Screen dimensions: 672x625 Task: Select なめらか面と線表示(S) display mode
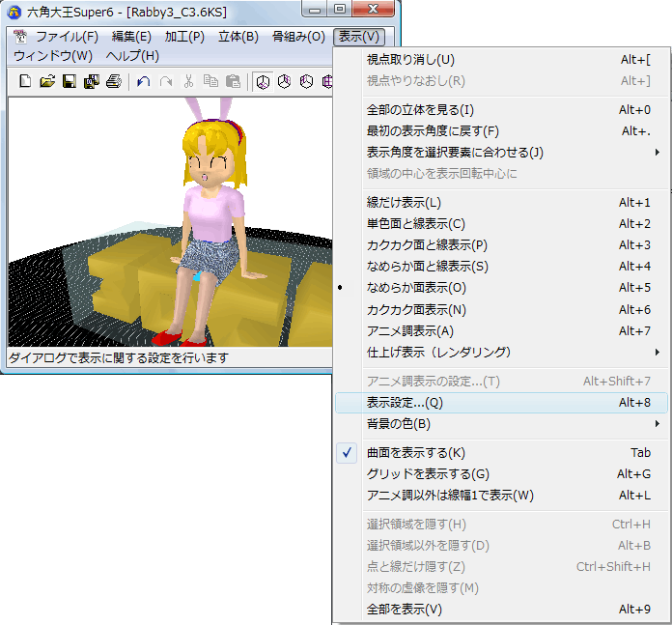click(501, 267)
